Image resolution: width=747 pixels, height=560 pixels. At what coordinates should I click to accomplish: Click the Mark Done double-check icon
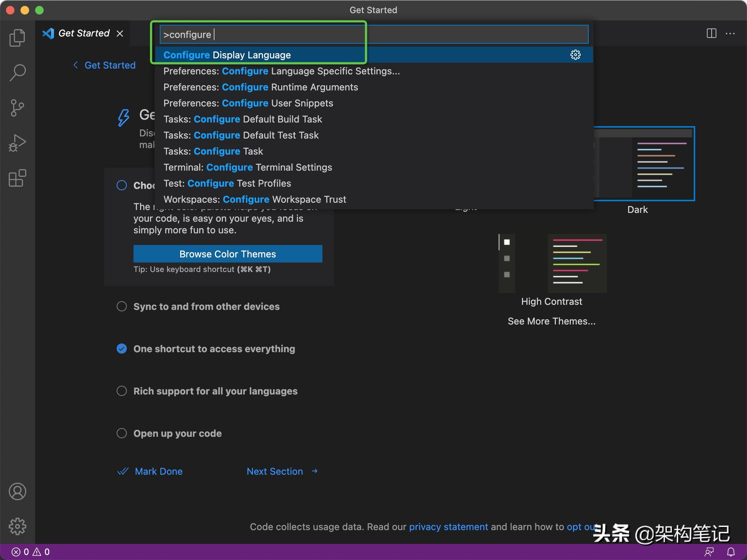(123, 471)
